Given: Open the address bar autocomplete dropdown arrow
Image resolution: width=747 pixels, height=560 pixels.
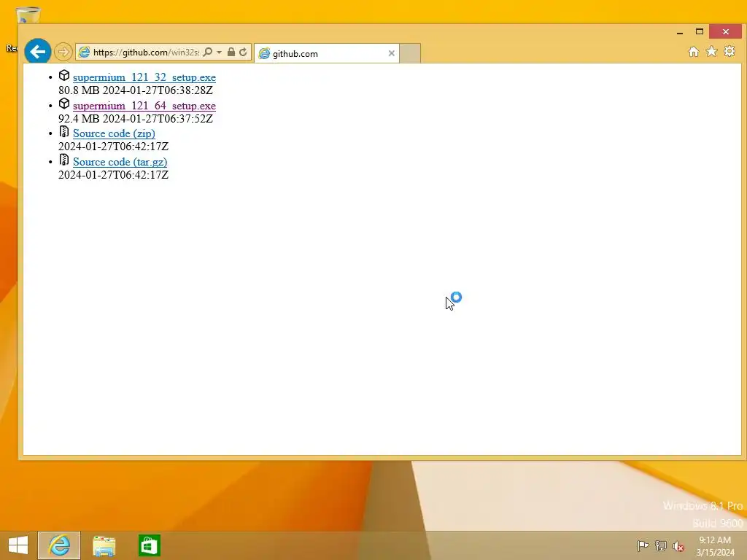Looking at the screenshot, I should point(219,52).
